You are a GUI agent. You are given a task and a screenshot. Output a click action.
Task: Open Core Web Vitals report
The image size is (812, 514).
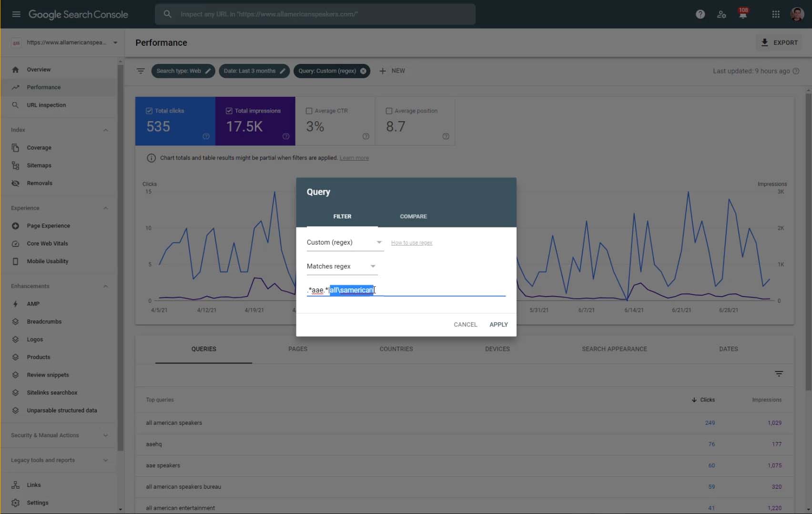point(47,244)
